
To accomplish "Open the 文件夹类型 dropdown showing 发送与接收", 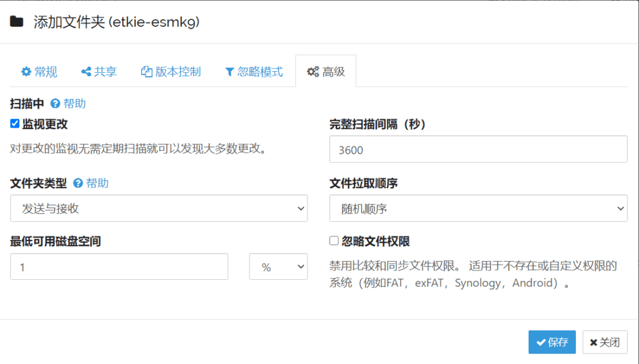I will click(x=159, y=208).
